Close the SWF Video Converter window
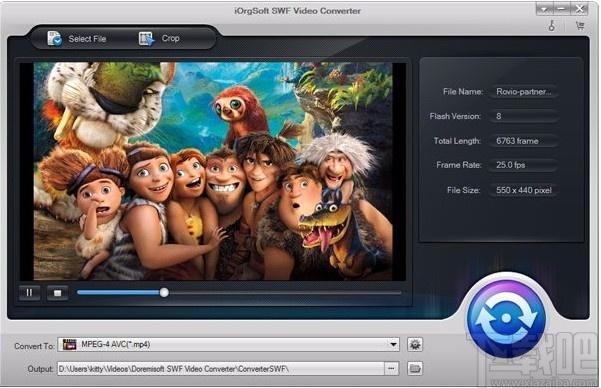 tap(580, 8)
